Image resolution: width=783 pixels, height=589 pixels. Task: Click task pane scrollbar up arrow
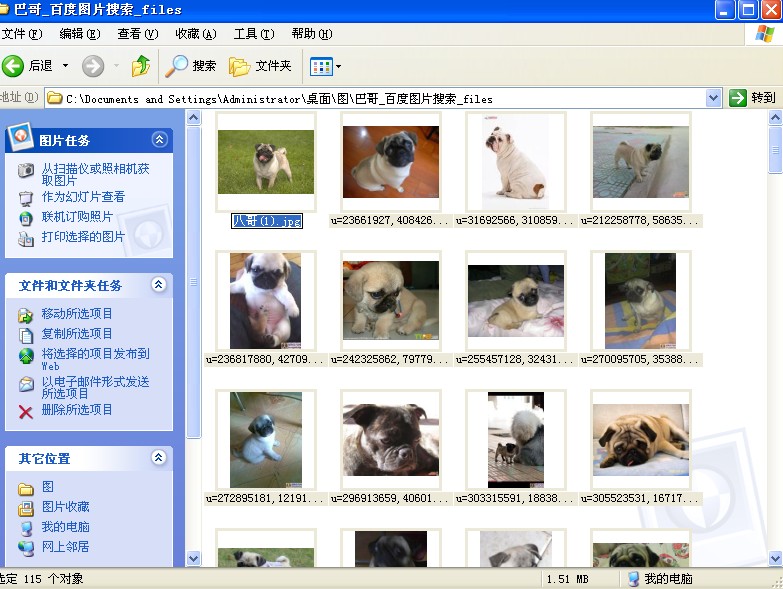click(194, 118)
